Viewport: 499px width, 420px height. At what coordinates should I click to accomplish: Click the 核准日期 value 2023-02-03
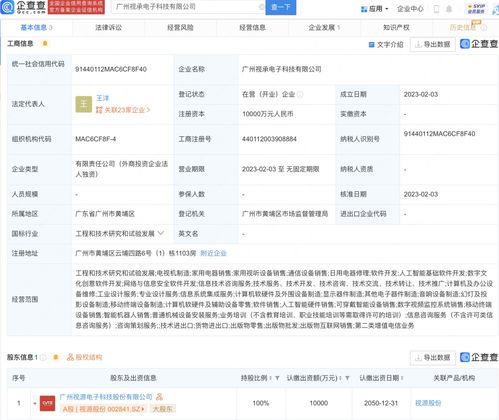click(421, 194)
